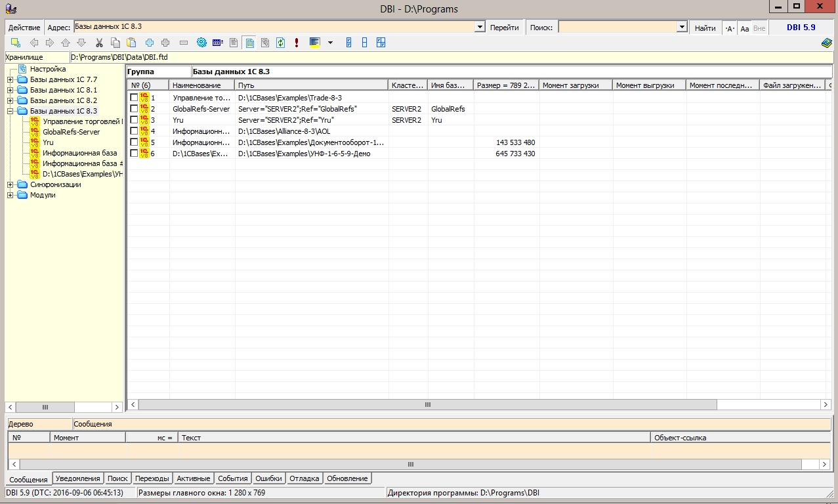Toggle the ·A· search option button
838x504 pixels.
click(x=730, y=28)
